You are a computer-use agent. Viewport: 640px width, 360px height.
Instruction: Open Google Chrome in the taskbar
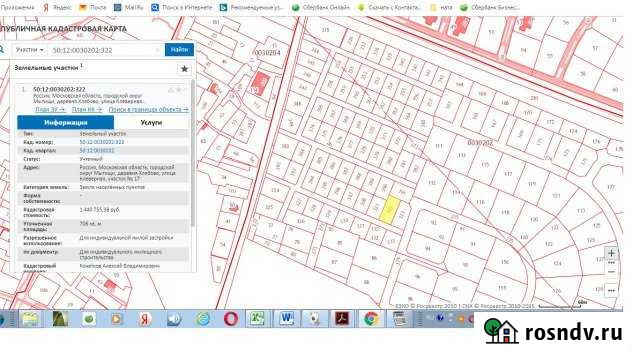[371, 319]
